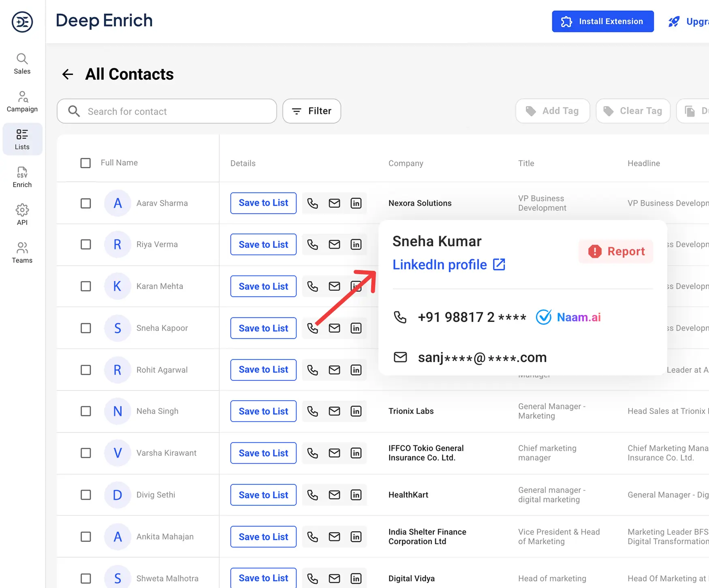
Task: Click the Naam.ai verified badge
Action: pos(568,317)
